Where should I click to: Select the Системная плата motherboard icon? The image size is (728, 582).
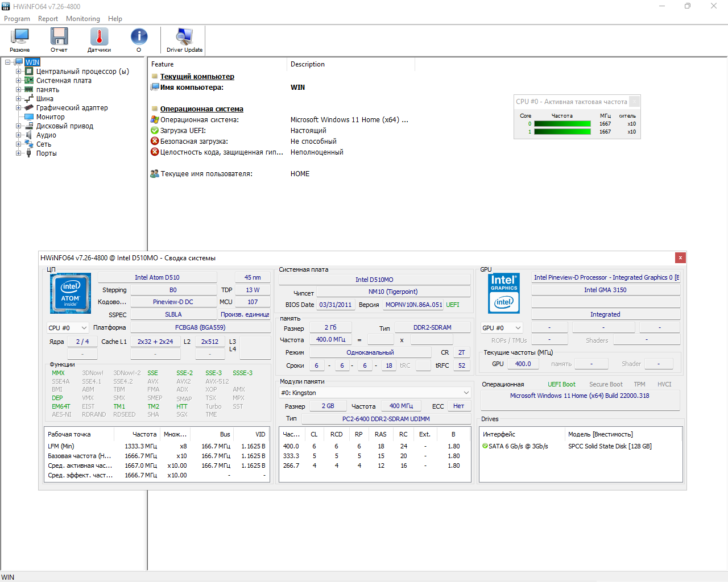pyautogui.click(x=29, y=80)
